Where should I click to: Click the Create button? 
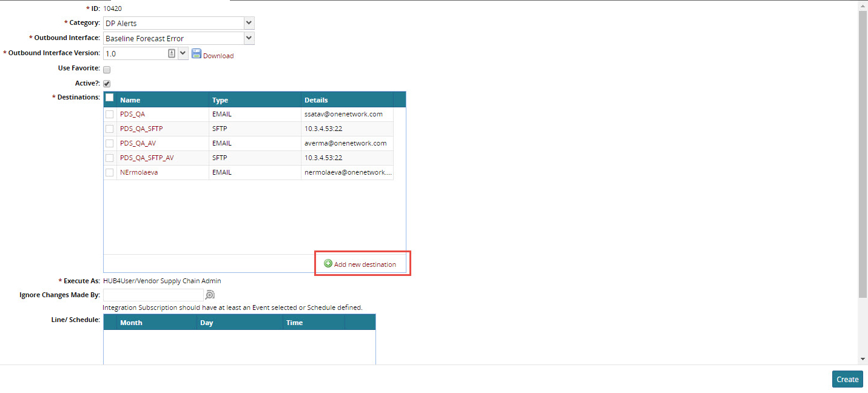point(847,379)
